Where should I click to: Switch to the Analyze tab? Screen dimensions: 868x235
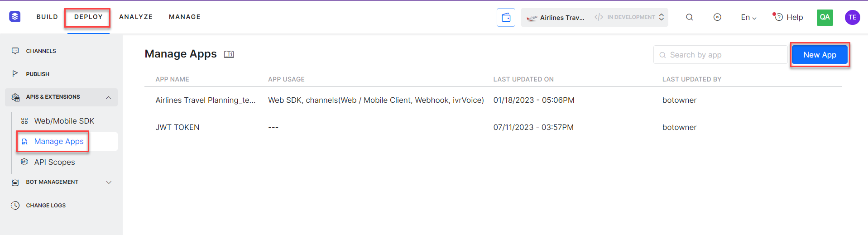(136, 17)
